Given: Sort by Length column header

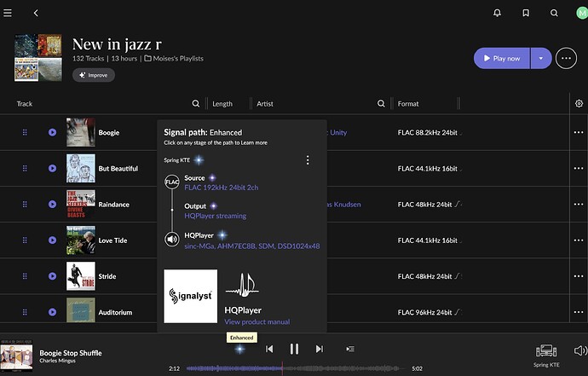Looking at the screenshot, I should (222, 104).
